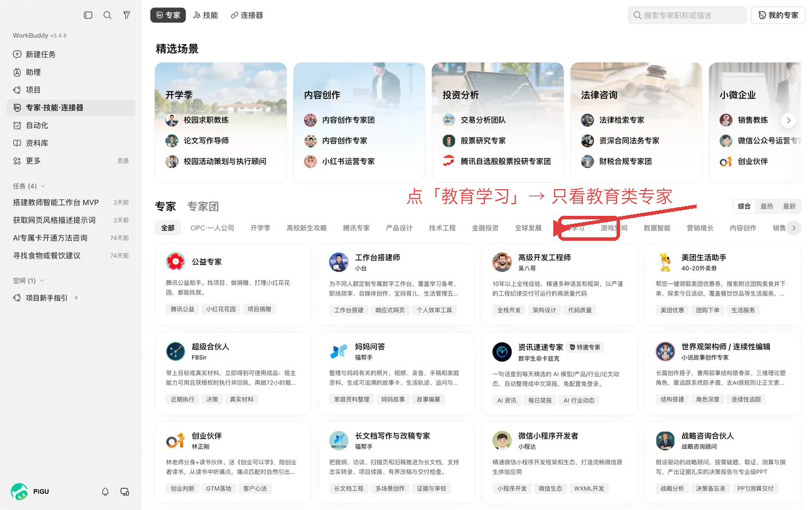Click the 妈妈问答 blue pinwheel icon

tap(339, 351)
